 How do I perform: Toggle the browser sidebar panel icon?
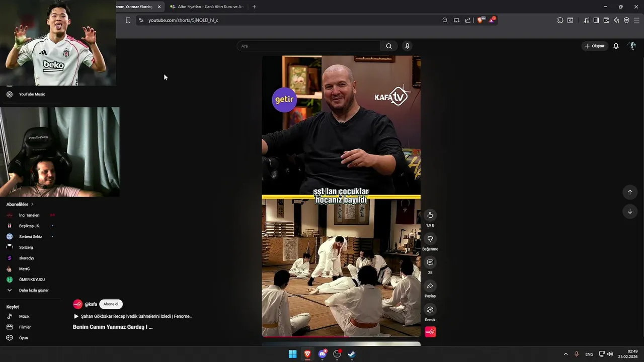tap(596, 20)
